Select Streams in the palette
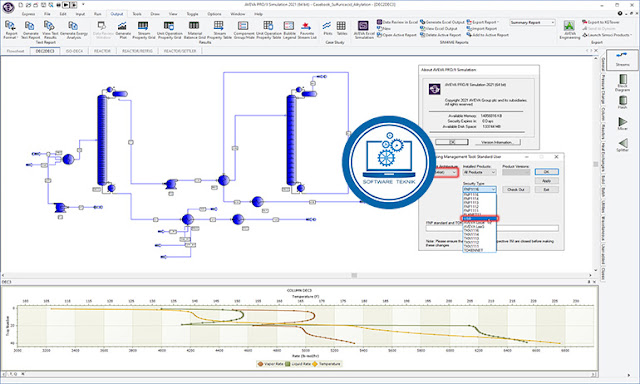 pyautogui.click(x=622, y=59)
